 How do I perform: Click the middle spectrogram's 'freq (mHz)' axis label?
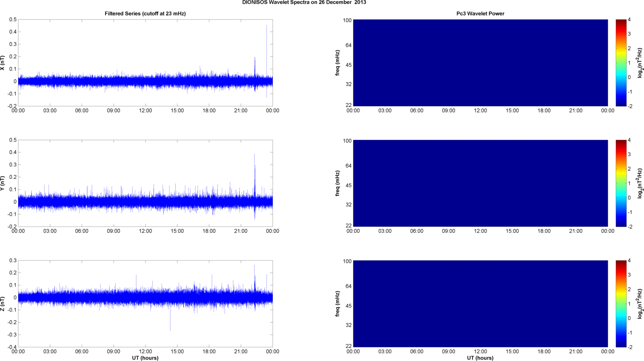[337, 183]
